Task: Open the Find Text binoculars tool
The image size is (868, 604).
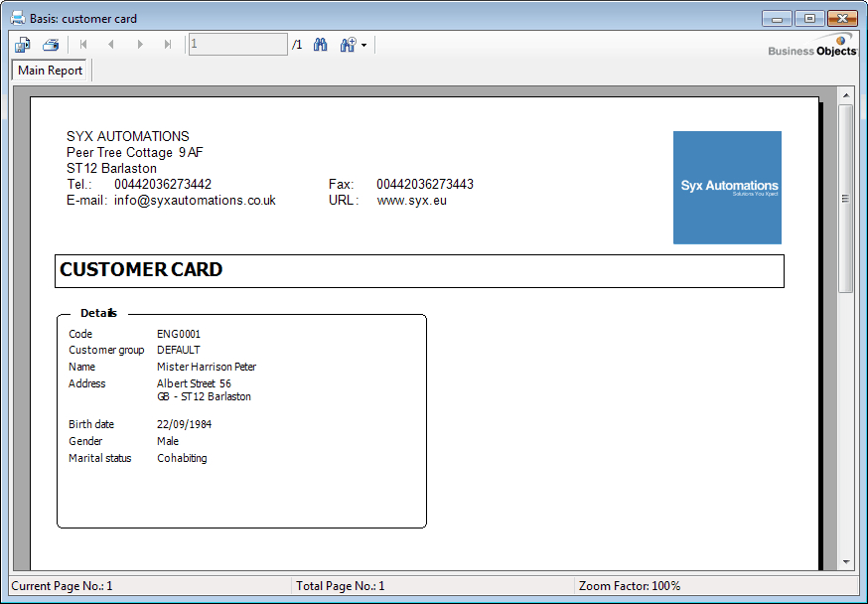Action: 321,45
